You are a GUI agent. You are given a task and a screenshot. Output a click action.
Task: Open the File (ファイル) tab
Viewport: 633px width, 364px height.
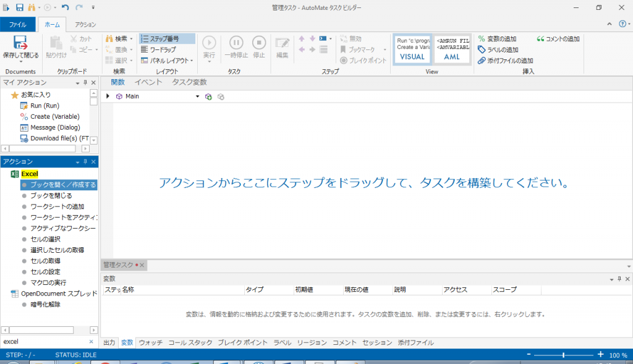[18, 25]
